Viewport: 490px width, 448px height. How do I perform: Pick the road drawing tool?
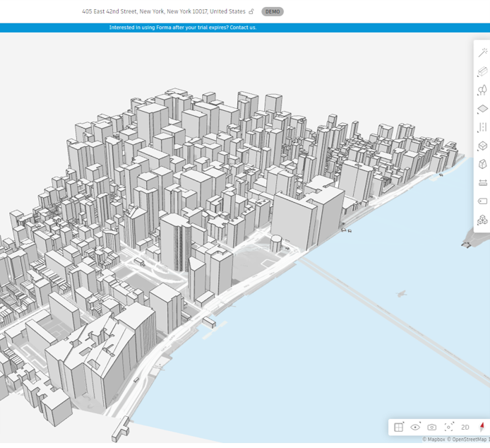tap(483, 127)
